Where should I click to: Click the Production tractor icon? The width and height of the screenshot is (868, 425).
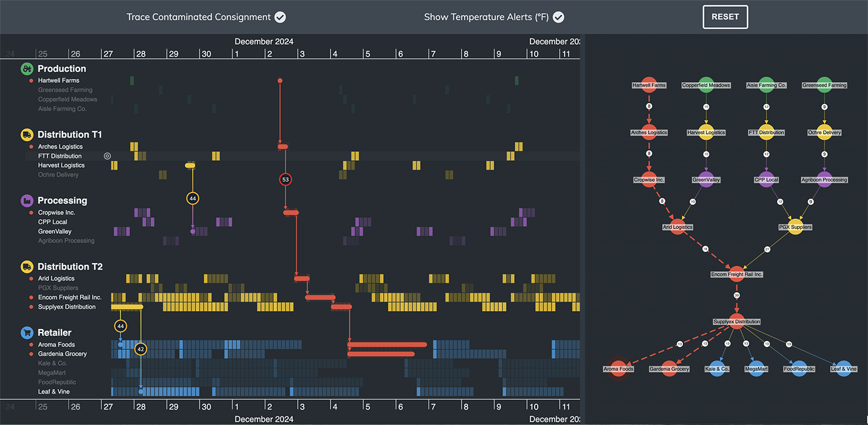(27, 69)
